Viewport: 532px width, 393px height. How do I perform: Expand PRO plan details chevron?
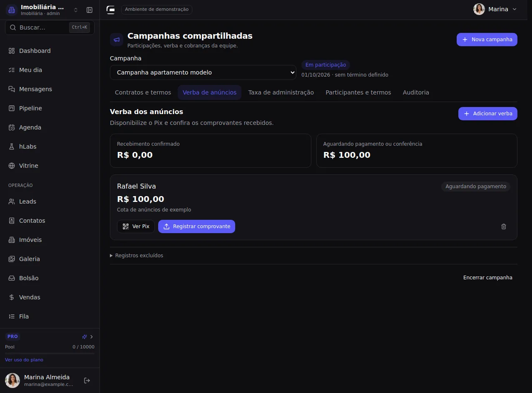click(x=92, y=337)
